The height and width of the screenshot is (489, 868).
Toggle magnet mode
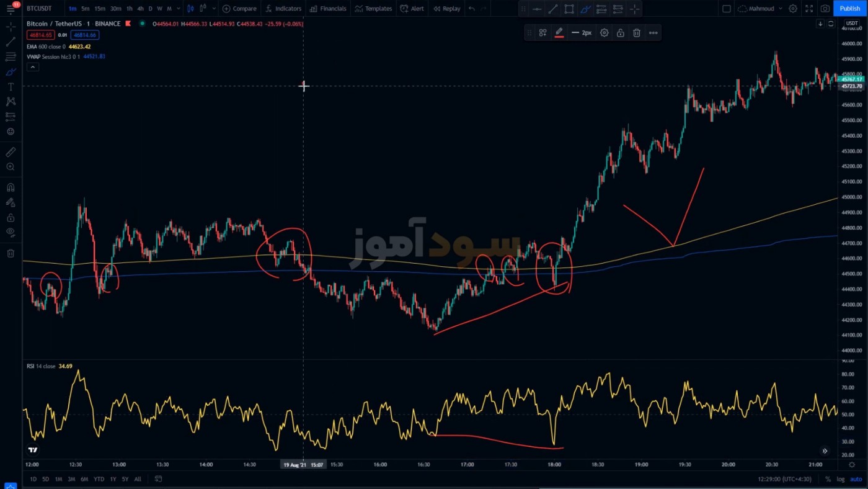pyautogui.click(x=11, y=187)
